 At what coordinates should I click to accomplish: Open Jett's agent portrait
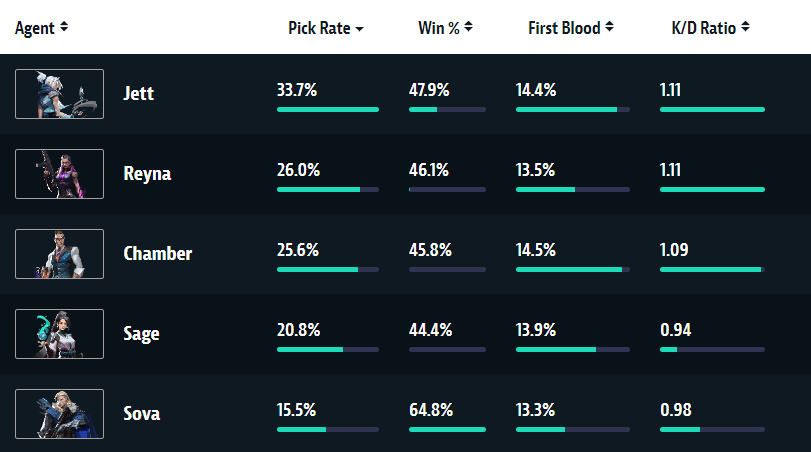point(59,94)
